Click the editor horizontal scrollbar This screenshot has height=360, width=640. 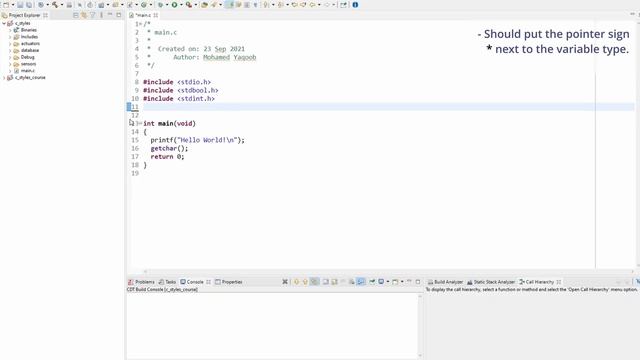[x=389, y=271]
